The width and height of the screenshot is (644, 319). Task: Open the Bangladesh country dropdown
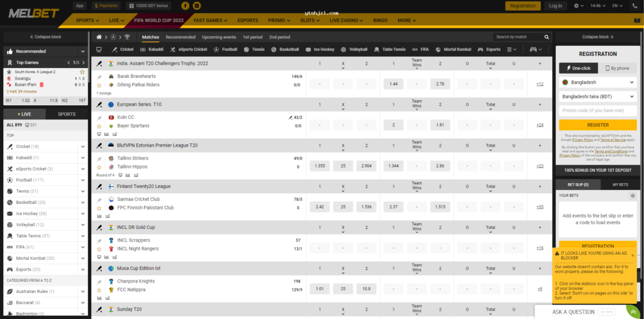(x=597, y=82)
